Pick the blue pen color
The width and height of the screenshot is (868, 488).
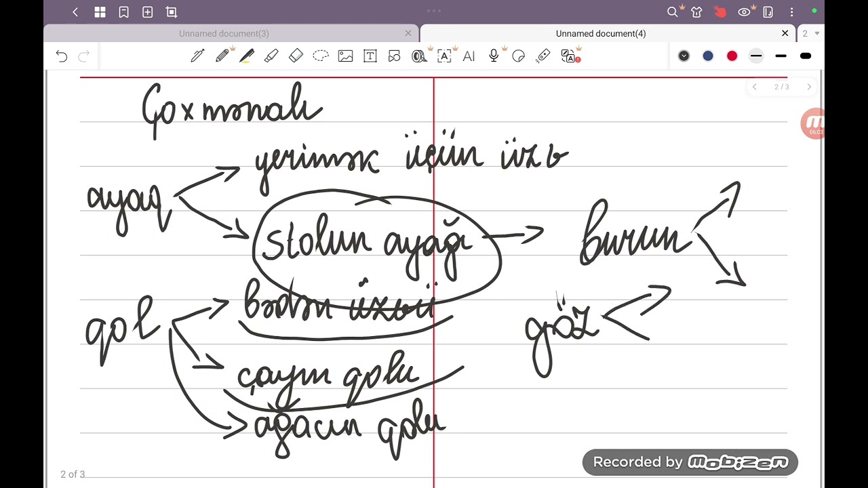(708, 56)
